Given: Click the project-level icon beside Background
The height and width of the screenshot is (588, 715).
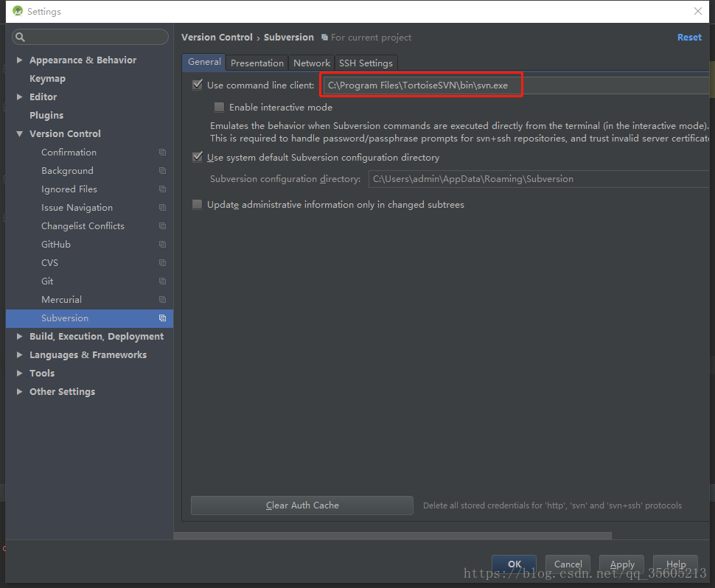Looking at the screenshot, I should [162, 170].
